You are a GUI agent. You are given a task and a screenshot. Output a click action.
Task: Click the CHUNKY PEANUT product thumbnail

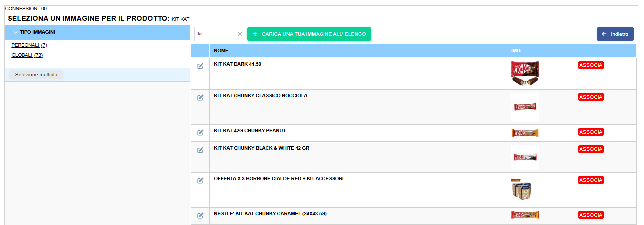click(525, 133)
